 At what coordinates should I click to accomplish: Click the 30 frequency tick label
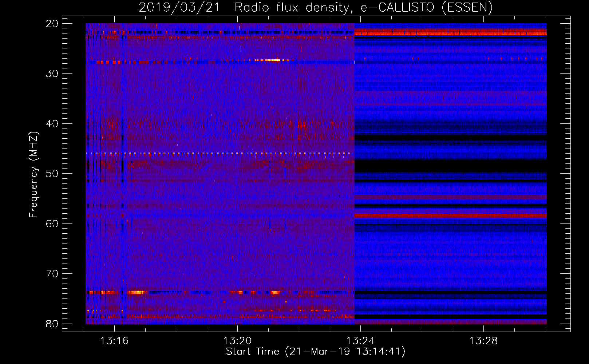pyautogui.click(x=52, y=74)
